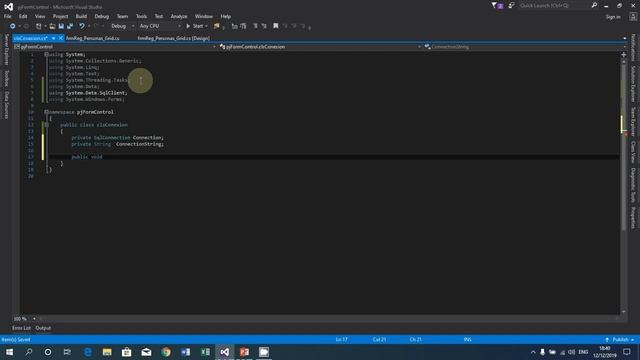Click the Sign in link
The width and height of the screenshot is (640, 360).
coord(613,17)
